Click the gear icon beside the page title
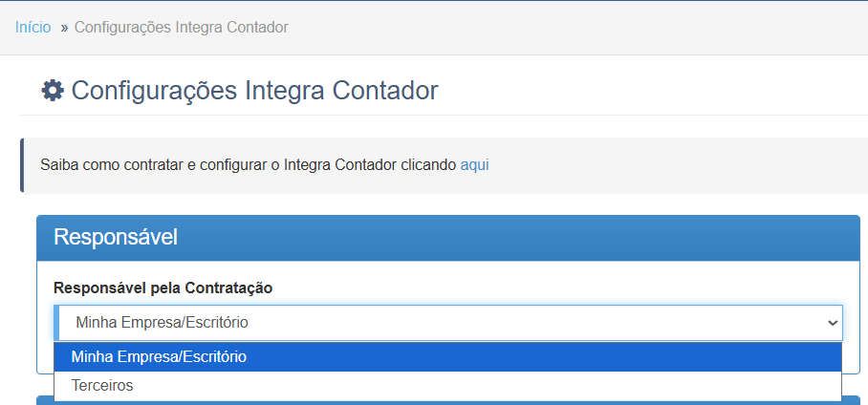 click(53, 91)
